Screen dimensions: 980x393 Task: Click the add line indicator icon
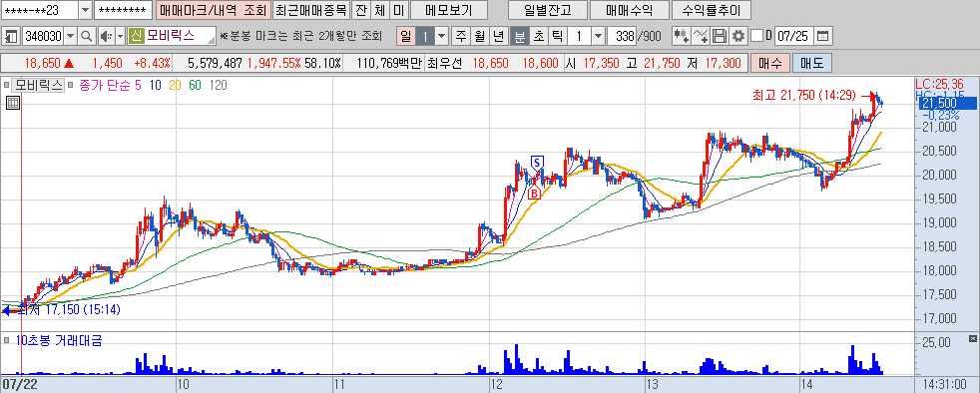(702, 36)
